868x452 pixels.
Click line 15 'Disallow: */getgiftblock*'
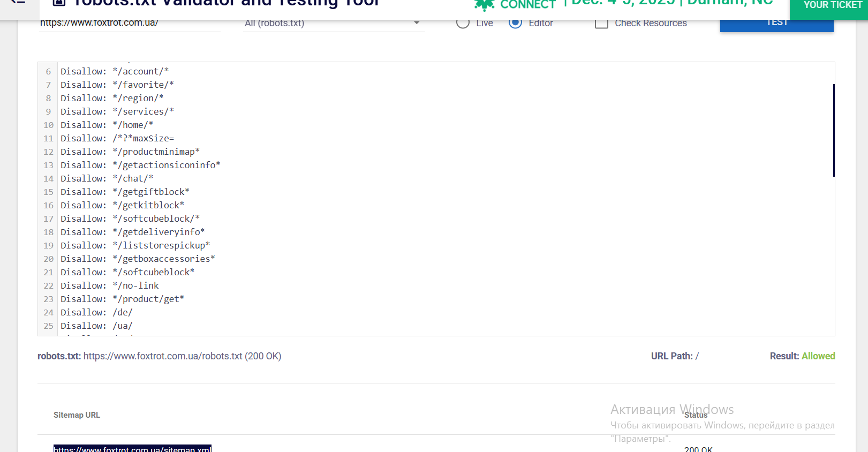[x=125, y=192]
